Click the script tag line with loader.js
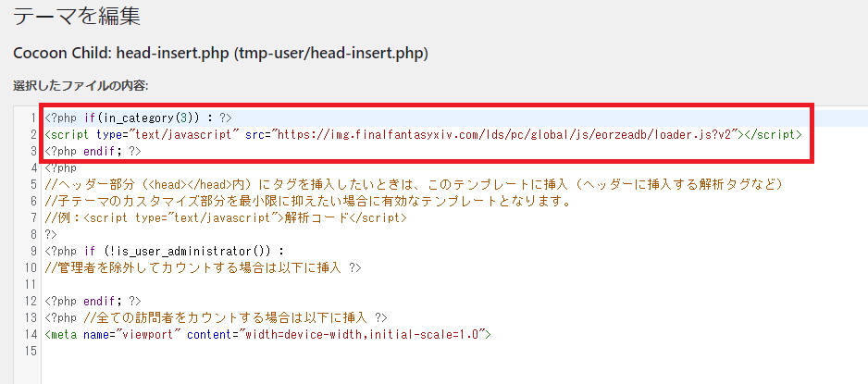The height and width of the screenshot is (384, 868). point(424,134)
